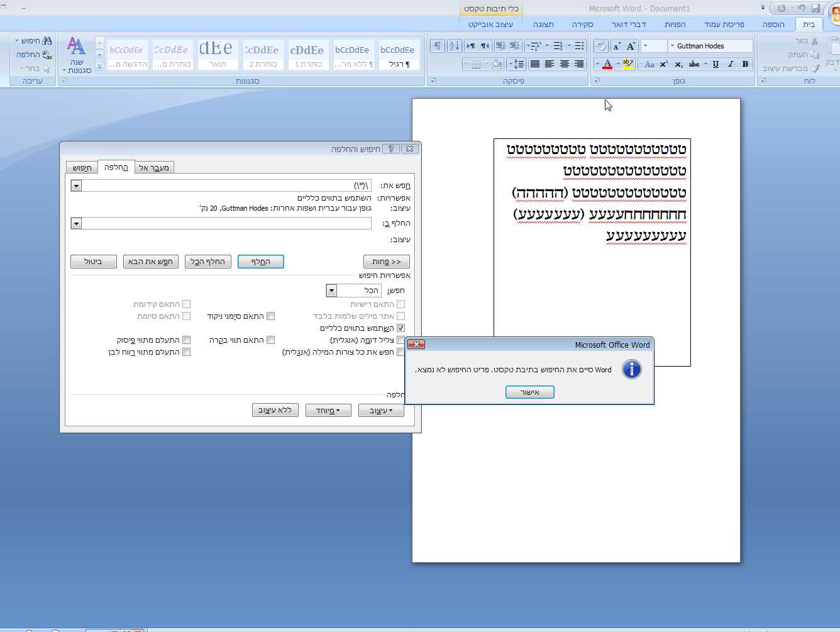Toggle the השתמש בתווים כלליים checkbox
The image size is (840, 632).
point(401,328)
